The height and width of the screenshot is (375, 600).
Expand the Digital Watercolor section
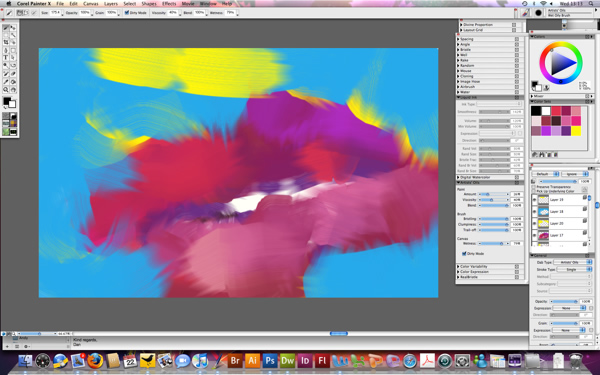point(458,178)
